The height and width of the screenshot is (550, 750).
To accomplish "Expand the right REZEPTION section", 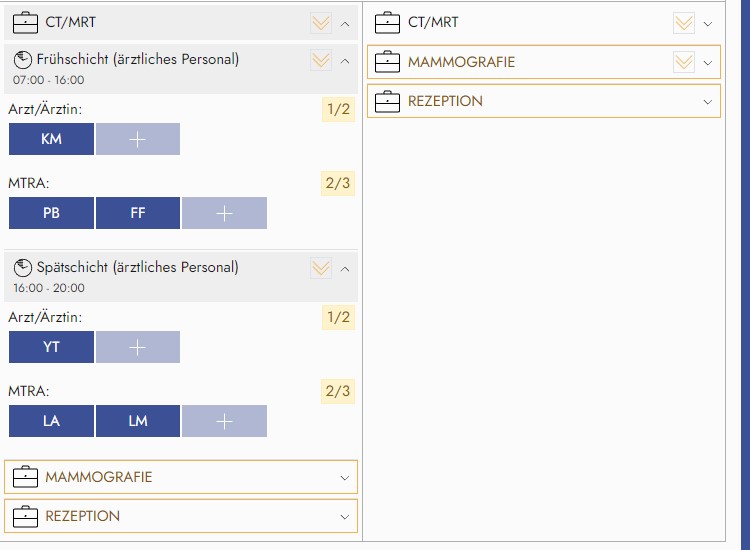I will coord(708,101).
